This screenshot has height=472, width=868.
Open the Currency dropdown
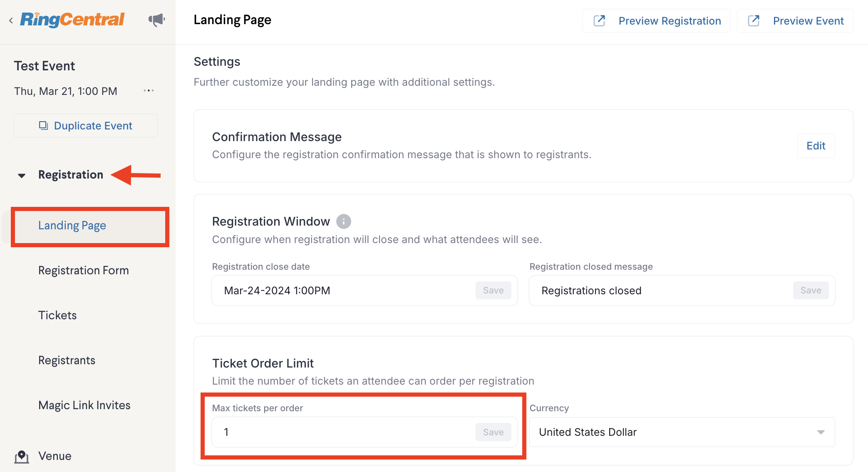tap(682, 432)
